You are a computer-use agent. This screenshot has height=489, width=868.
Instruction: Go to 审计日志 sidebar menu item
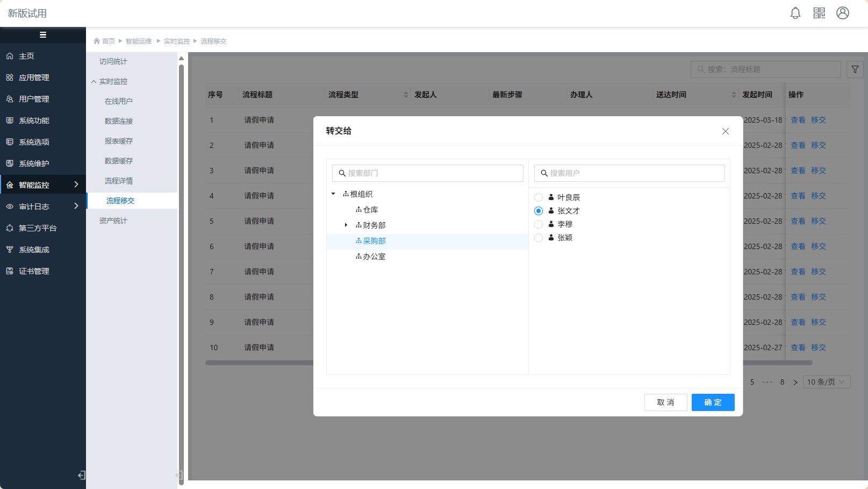click(34, 207)
